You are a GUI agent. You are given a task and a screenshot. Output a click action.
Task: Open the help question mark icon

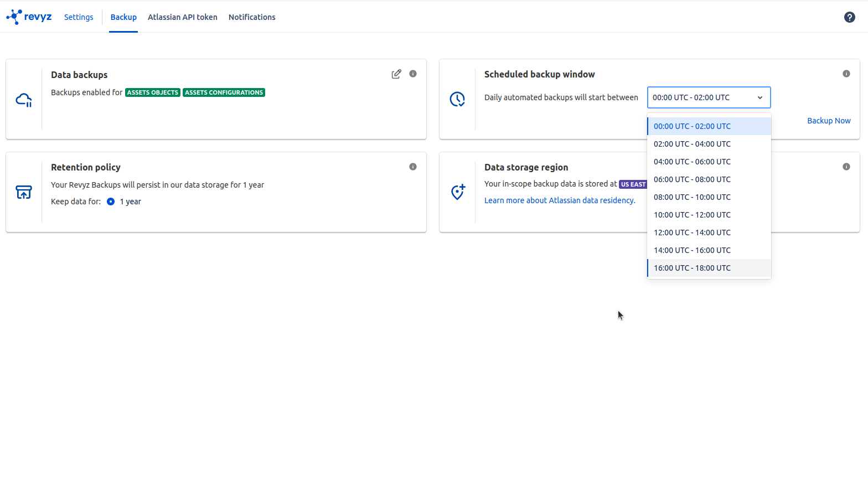pos(849,17)
